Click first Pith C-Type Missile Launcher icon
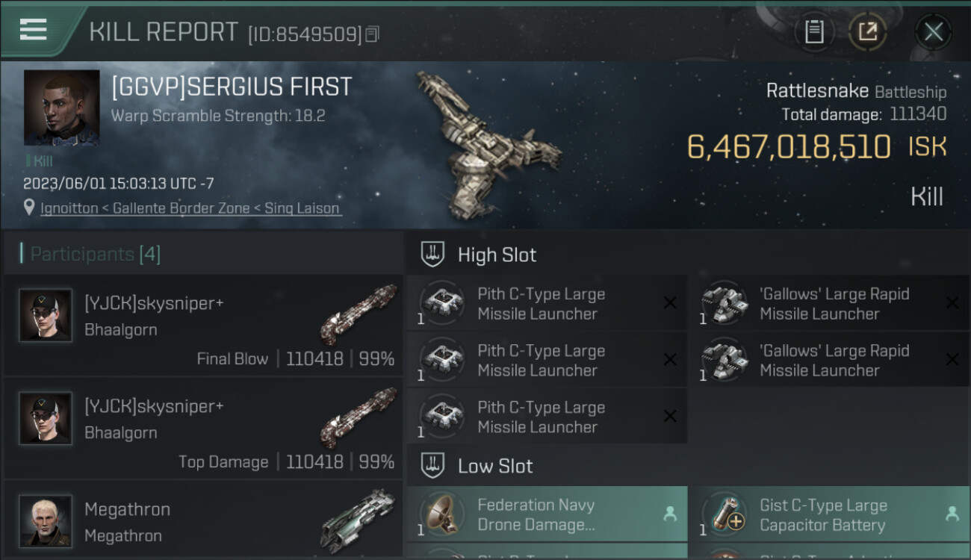971x560 pixels. point(442,302)
